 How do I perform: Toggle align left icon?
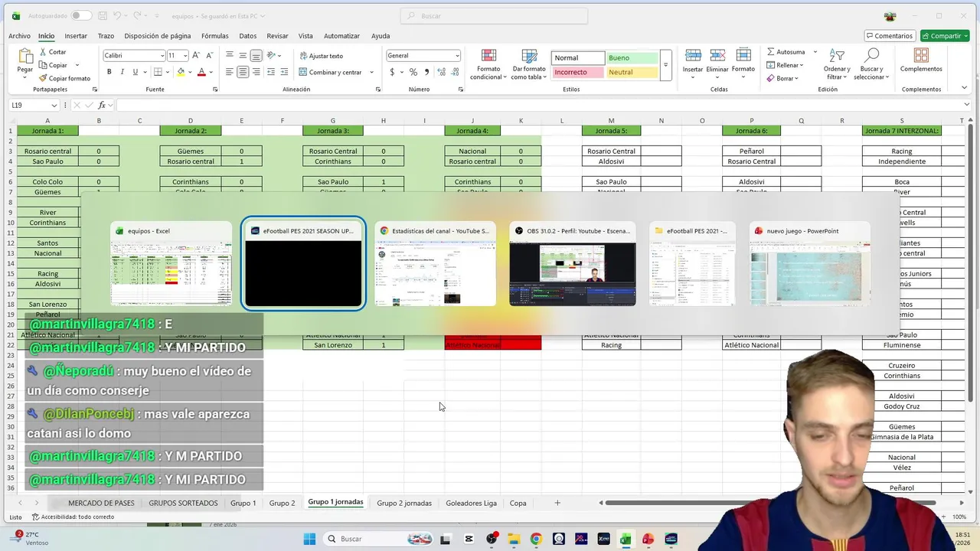pos(230,72)
